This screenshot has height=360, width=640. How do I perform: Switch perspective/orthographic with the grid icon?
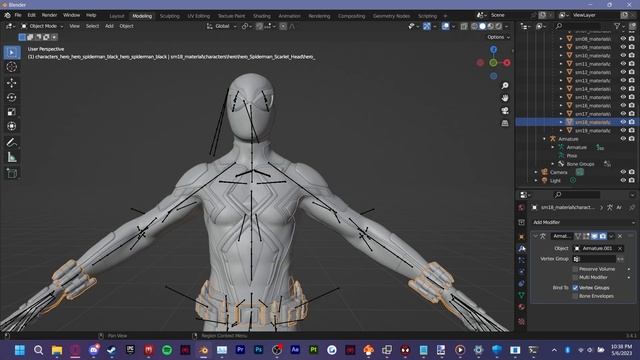click(505, 123)
